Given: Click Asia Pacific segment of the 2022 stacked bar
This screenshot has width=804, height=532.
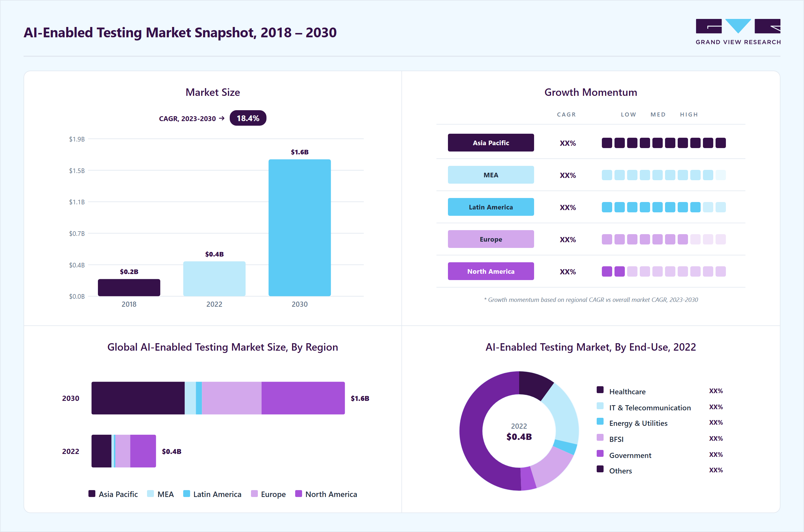Looking at the screenshot, I should click(101, 451).
